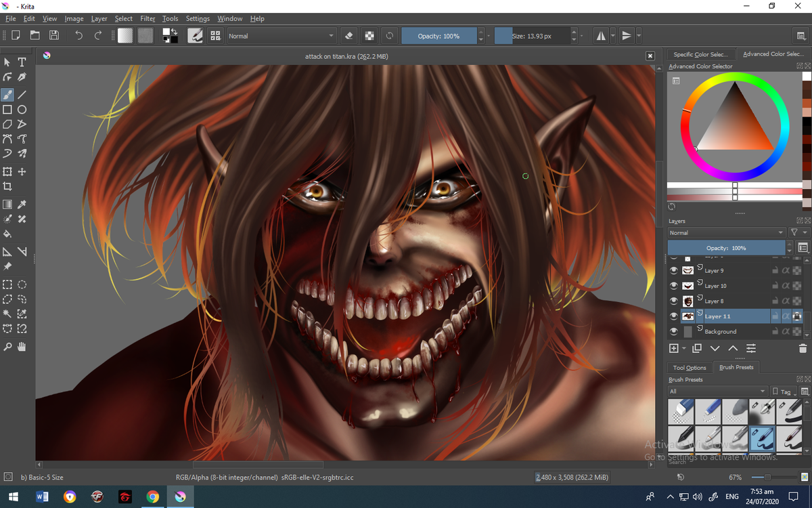812x508 pixels.
Task: Select the Move tool
Action: pos(22,171)
